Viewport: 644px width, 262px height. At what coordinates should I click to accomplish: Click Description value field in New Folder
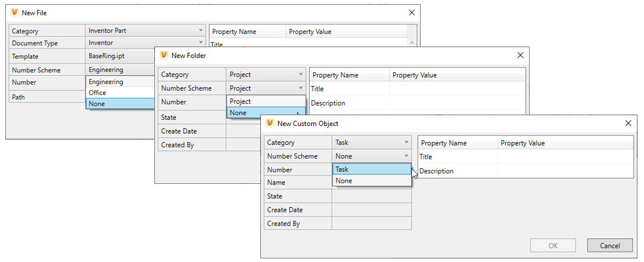click(x=457, y=103)
